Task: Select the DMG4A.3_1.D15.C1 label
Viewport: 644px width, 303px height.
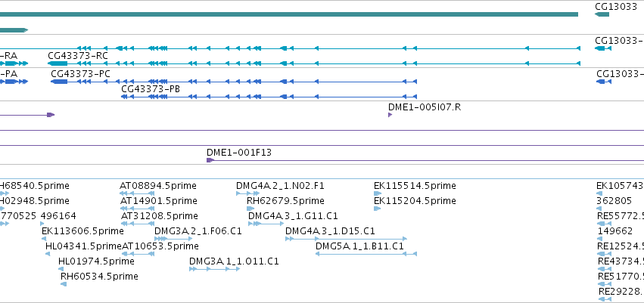Action: click(330, 230)
